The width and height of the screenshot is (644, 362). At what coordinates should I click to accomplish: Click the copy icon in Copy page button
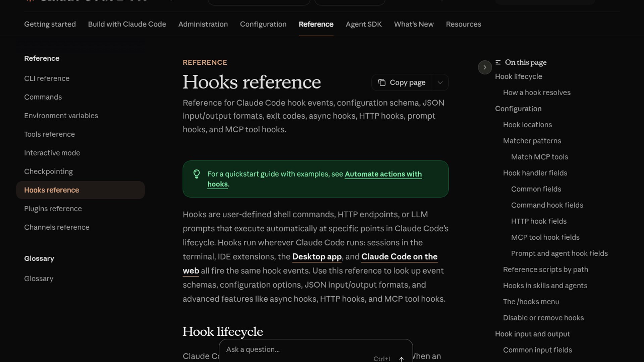click(x=382, y=82)
